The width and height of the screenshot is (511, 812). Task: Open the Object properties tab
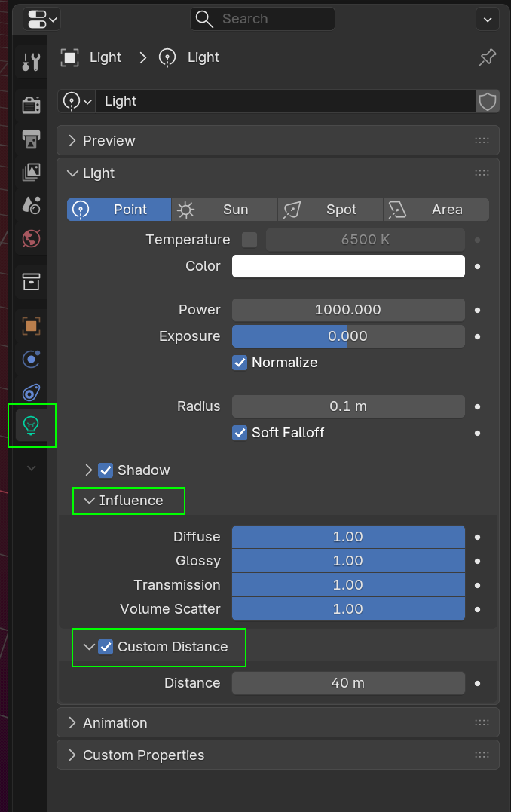(x=31, y=326)
